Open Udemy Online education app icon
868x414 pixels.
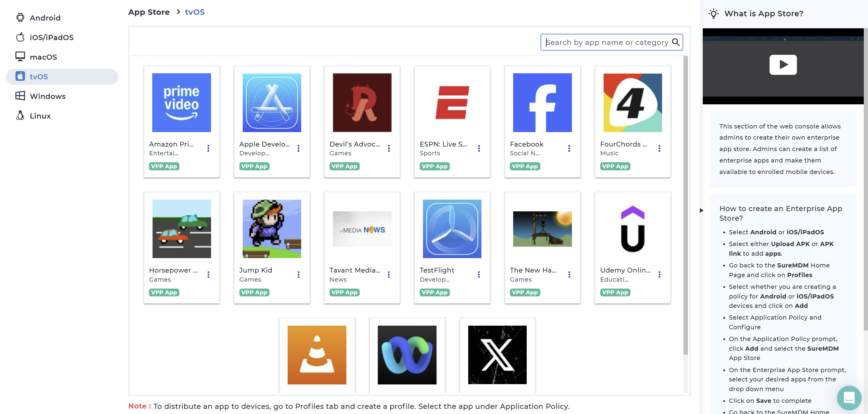[x=633, y=229]
